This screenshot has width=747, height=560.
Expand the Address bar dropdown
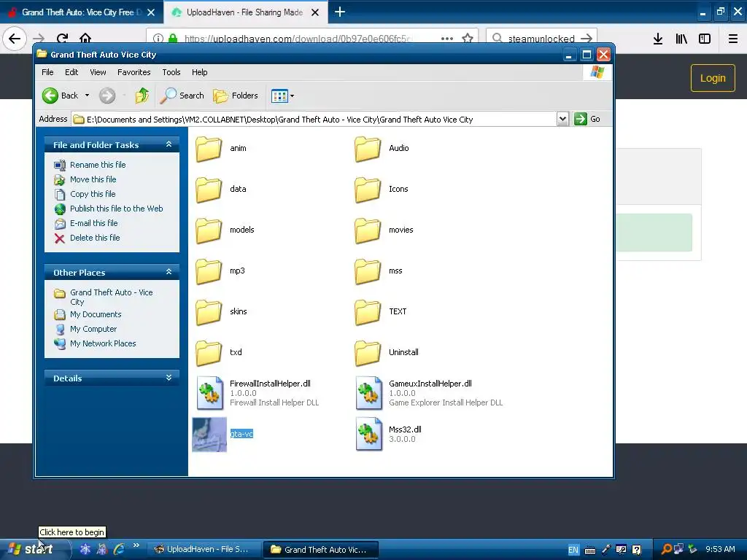point(562,119)
